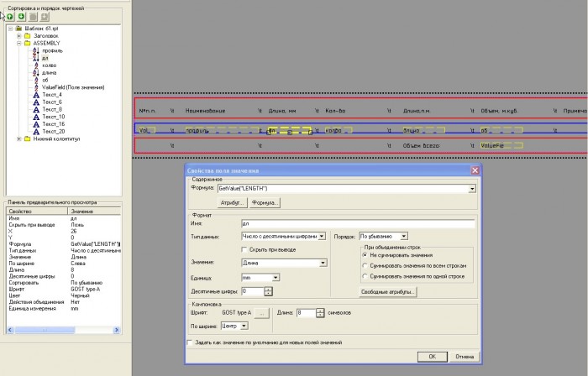The height and width of the screenshot is (376, 588).
Task: Click the A text icon of Текст_16
Action: click(x=36, y=124)
